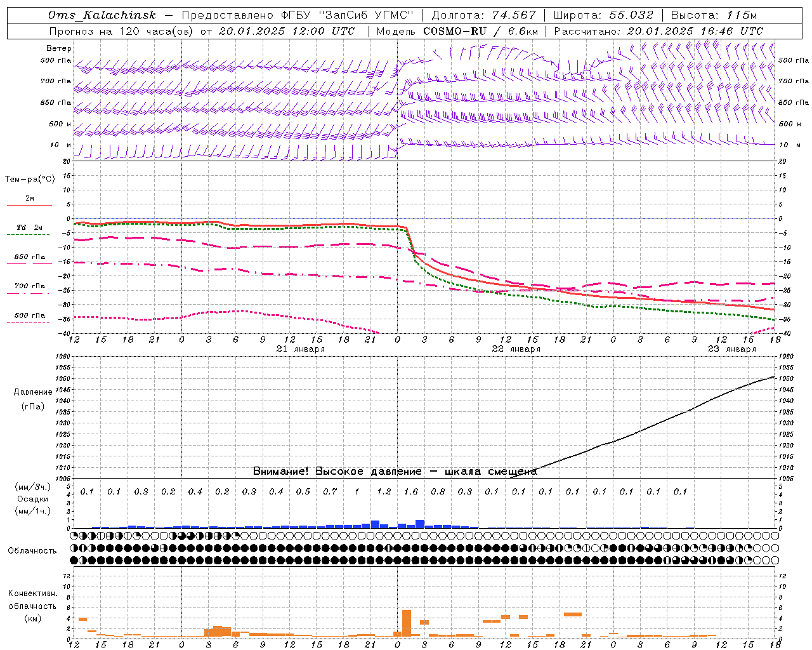Click the model label "COSMO-RU / 6.6км"

[481, 31]
